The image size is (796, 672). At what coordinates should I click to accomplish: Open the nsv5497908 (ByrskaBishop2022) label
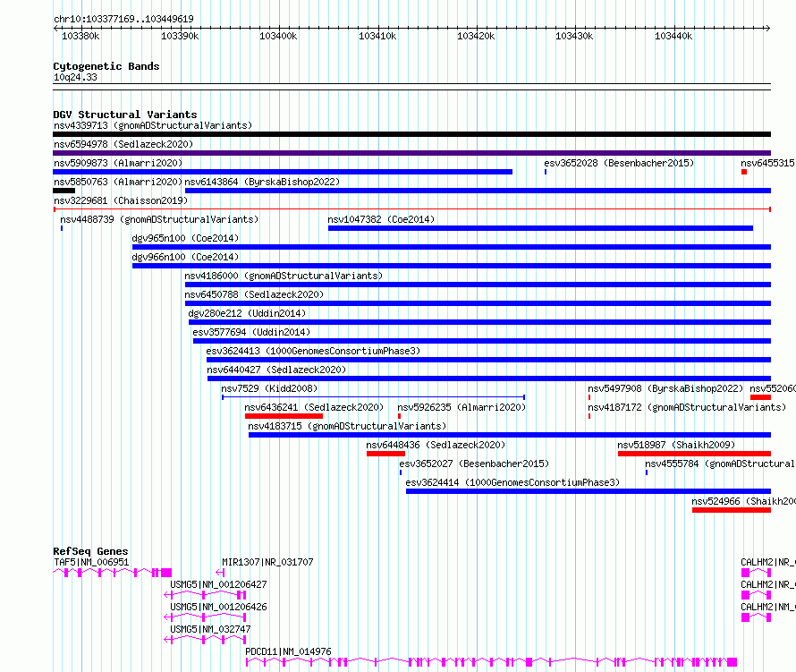point(665,388)
